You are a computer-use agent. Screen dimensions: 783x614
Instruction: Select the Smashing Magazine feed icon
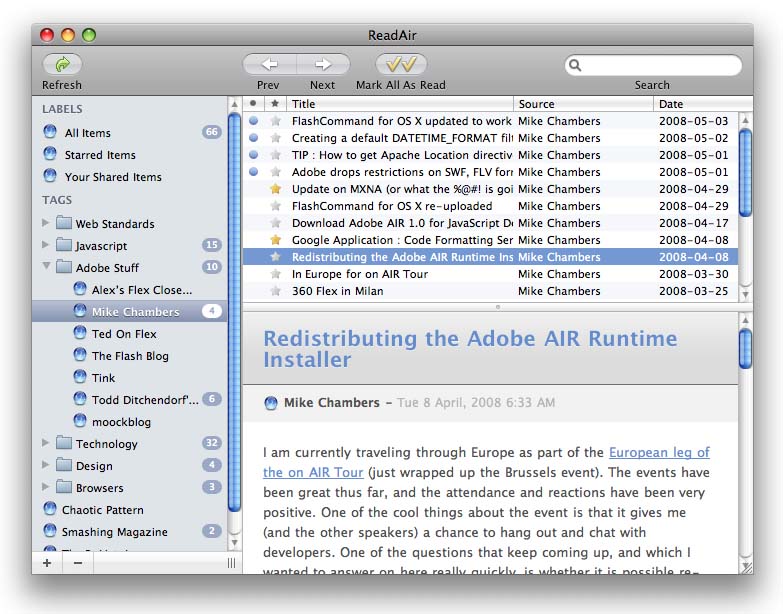coord(49,531)
